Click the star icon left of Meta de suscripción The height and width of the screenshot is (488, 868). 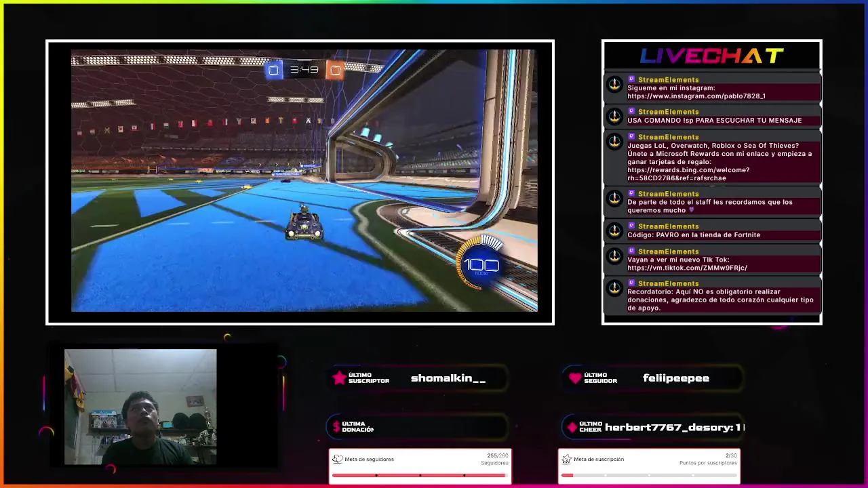pyautogui.click(x=566, y=459)
